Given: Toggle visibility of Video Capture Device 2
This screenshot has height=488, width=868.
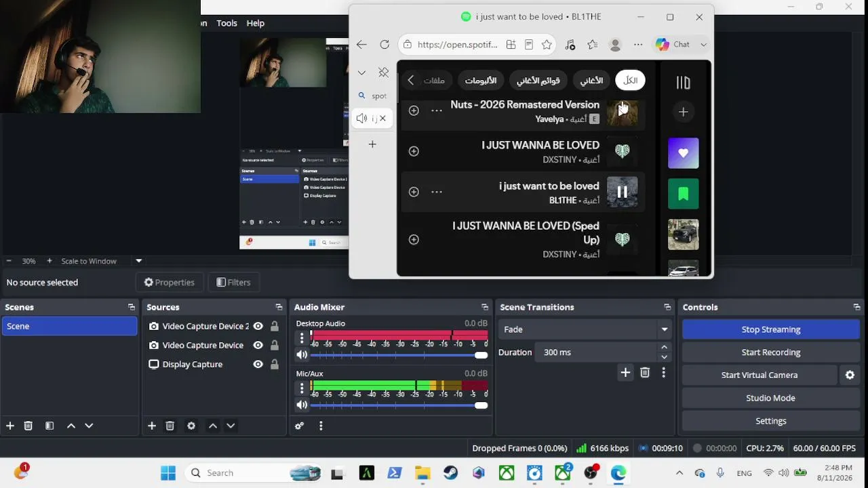Looking at the screenshot, I should click(258, 326).
